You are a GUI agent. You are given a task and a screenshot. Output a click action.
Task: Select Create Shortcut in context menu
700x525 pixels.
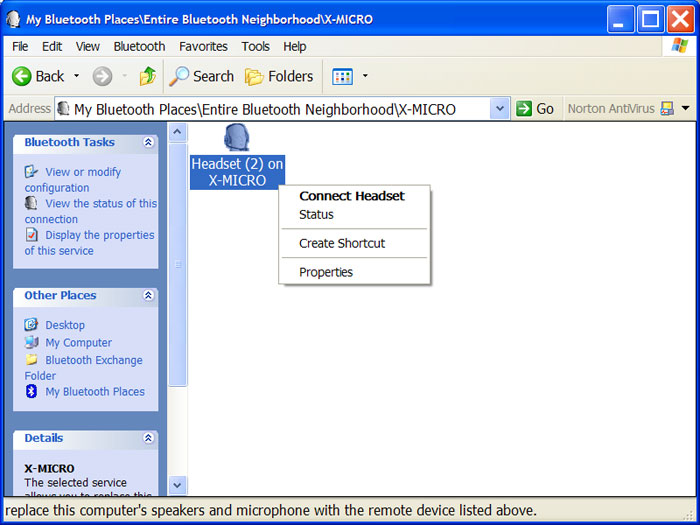pyautogui.click(x=354, y=243)
